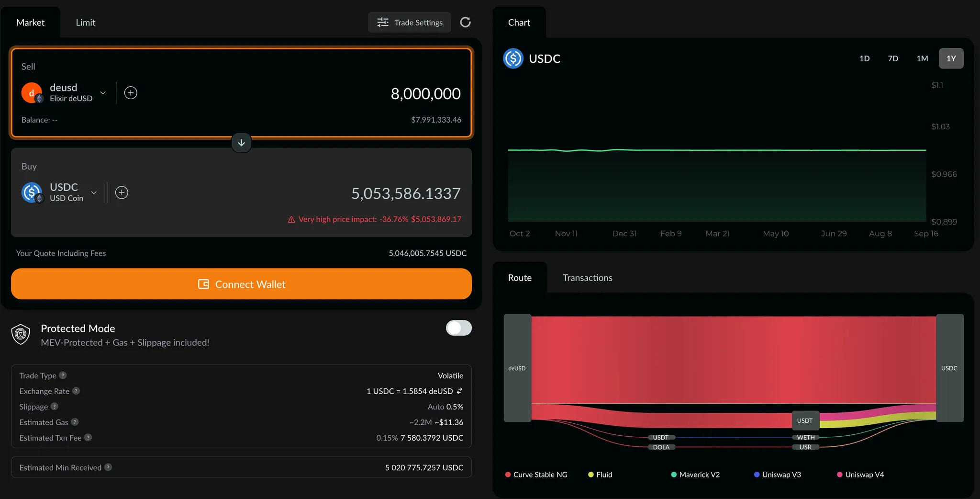
Task: Click the Estimated Gas help icon
Action: pyautogui.click(x=75, y=422)
